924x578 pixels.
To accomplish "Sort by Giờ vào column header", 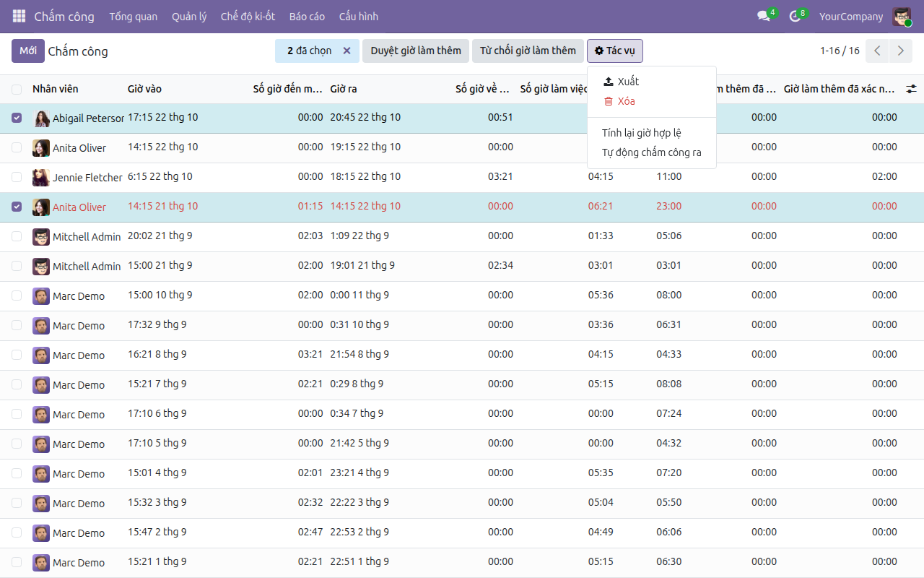I will [x=144, y=89].
